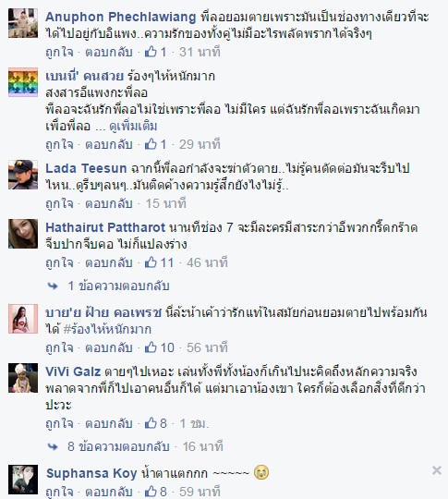Like ViVi Galz's comment via ถูกใจ
The image size is (448, 499).
pyautogui.click(x=59, y=423)
